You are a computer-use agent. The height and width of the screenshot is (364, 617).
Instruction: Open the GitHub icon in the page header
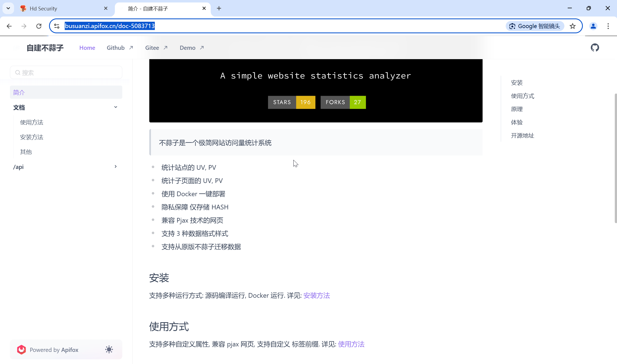[595, 48]
